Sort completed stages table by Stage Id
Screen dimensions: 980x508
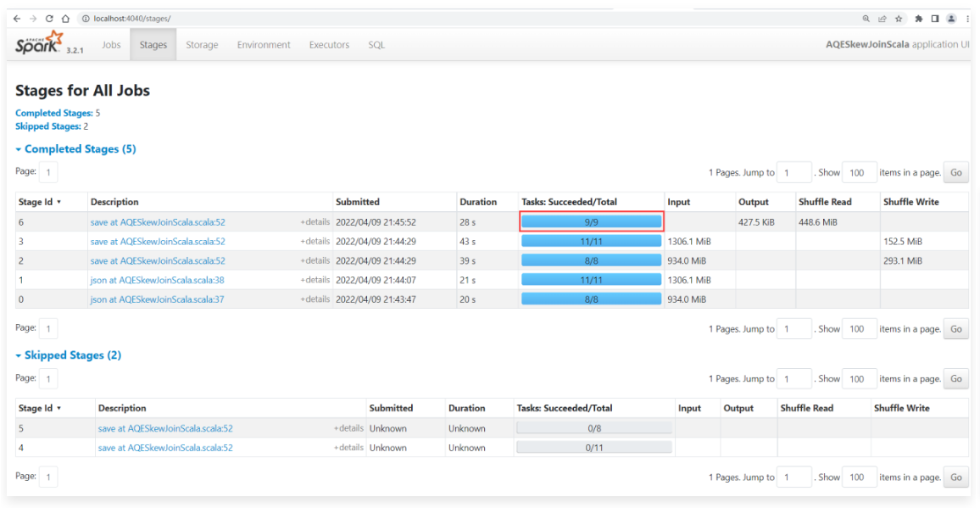click(40, 202)
